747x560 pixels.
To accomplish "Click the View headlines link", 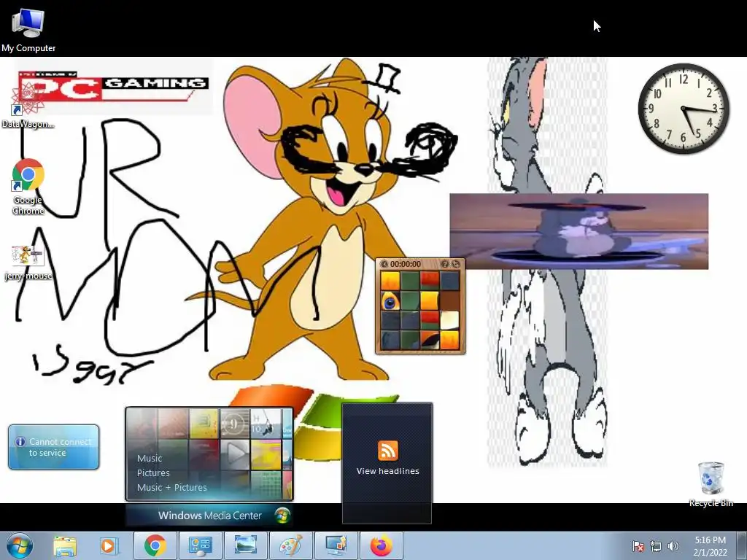I will (388, 471).
